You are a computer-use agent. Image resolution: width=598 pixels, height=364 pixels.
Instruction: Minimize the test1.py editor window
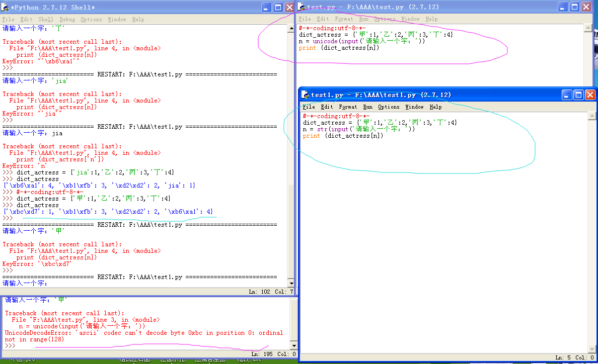coord(567,95)
